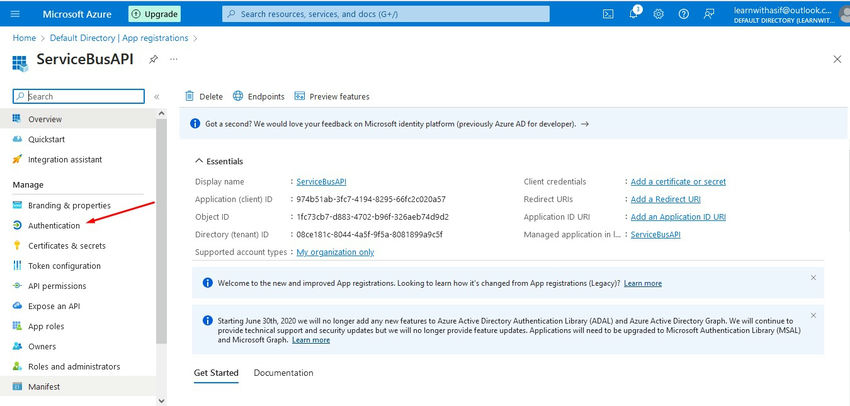Switch to the Documentation tab
850x406 pixels.
click(283, 373)
